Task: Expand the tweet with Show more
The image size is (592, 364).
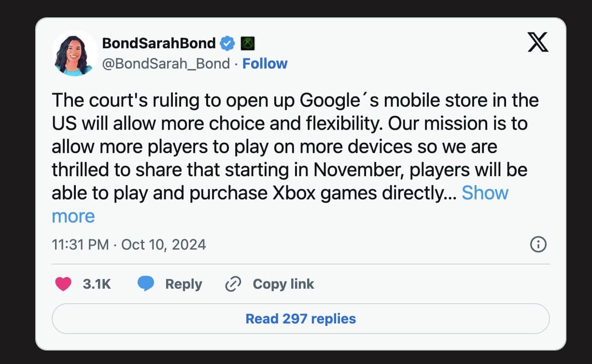Action: (x=484, y=193)
